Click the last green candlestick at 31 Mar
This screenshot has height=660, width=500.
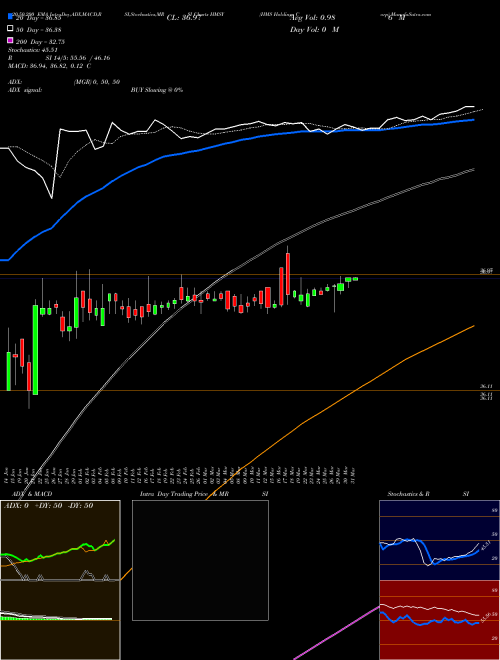[355, 279]
